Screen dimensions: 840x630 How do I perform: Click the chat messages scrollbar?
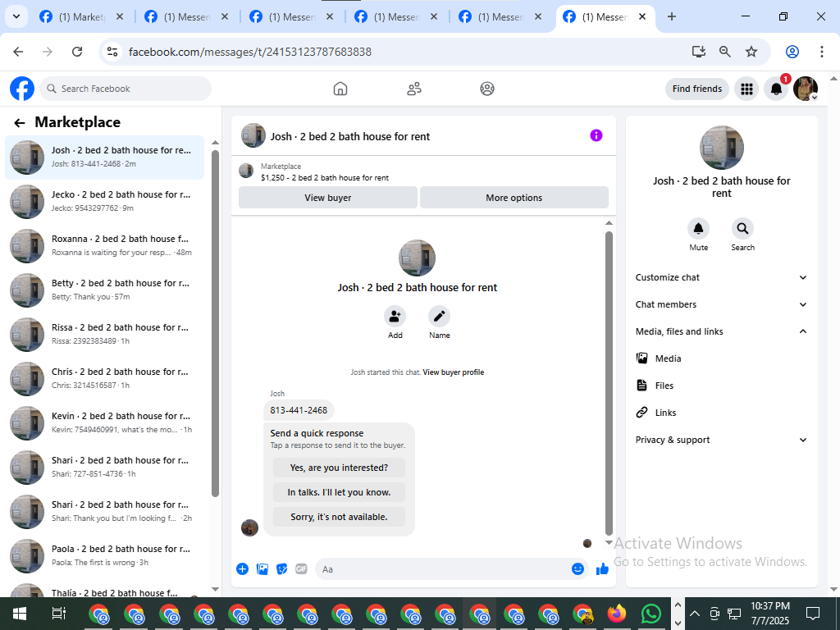tap(609, 383)
